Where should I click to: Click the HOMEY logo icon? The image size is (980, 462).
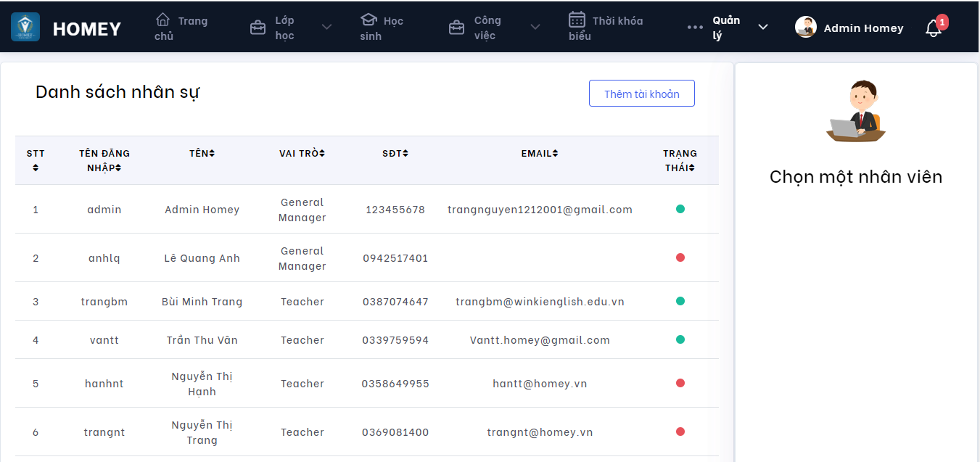pos(25,28)
